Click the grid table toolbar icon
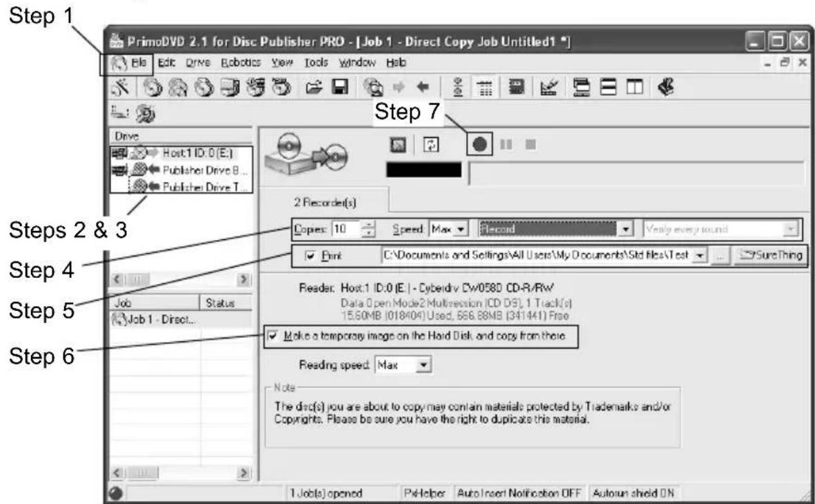 click(x=485, y=88)
